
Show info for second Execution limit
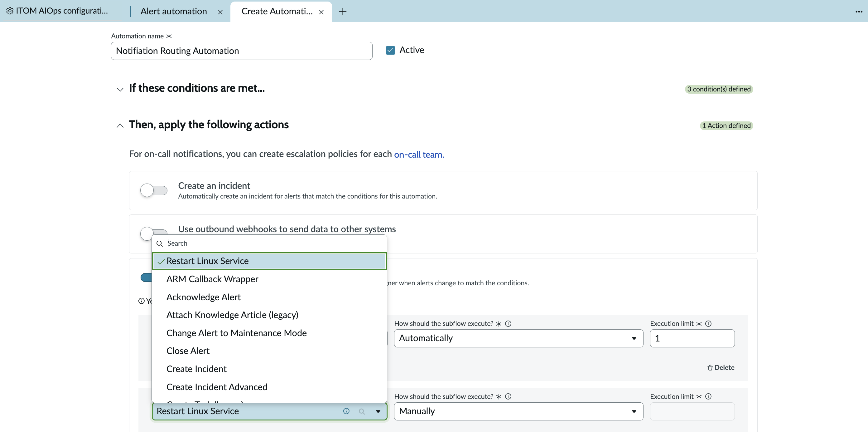pyautogui.click(x=708, y=396)
